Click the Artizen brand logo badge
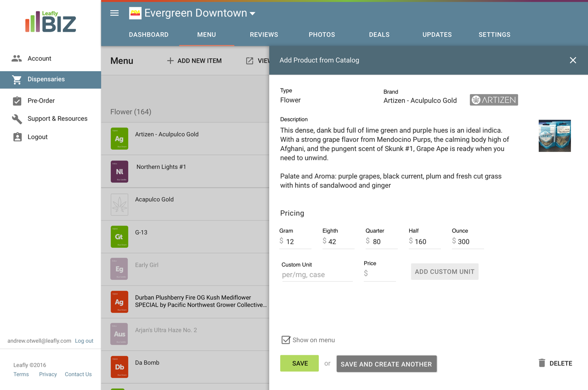This screenshot has width=588, height=390. [494, 100]
